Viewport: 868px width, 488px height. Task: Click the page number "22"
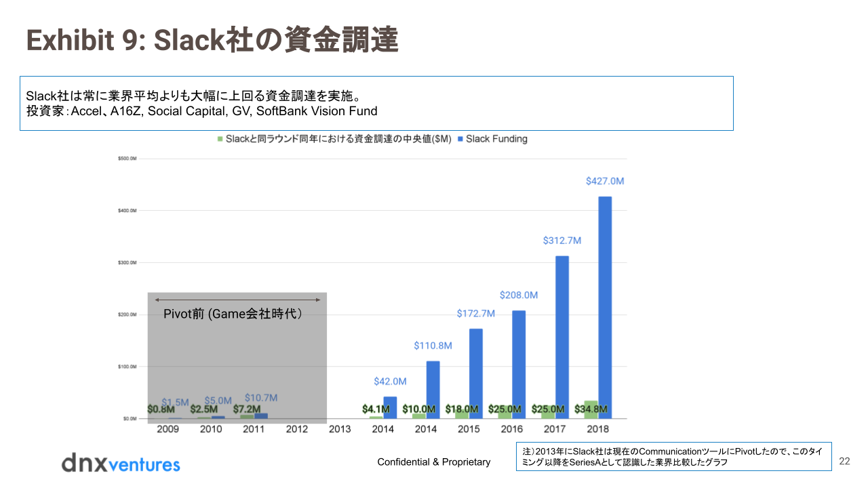[844, 461]
